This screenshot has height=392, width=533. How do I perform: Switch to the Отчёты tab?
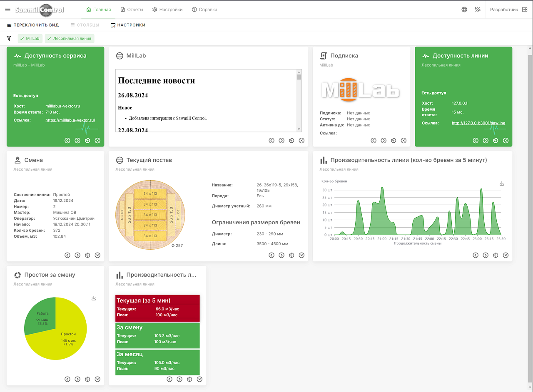132,10
